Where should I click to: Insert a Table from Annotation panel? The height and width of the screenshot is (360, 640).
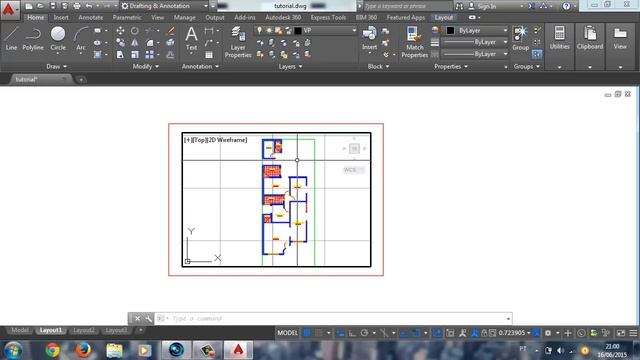pos(209,54)
